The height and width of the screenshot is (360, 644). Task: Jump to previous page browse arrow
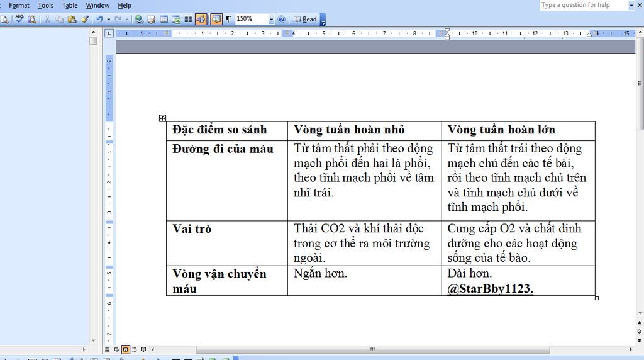click(x=640, y=323)
